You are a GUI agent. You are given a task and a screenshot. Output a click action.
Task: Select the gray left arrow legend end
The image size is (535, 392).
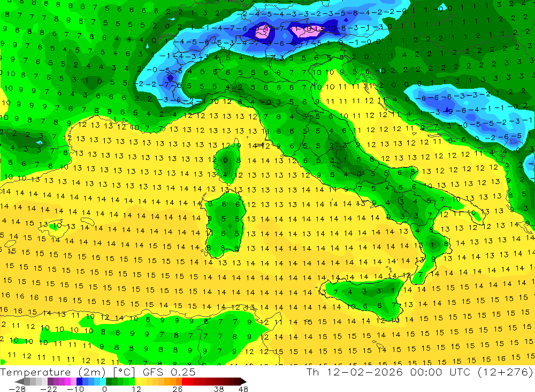pos(19,381)
